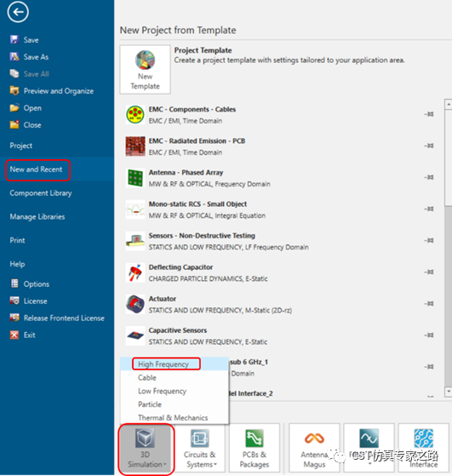Click the Exit icon
Viewport: 452px width, 476px height.
[14, 335]
